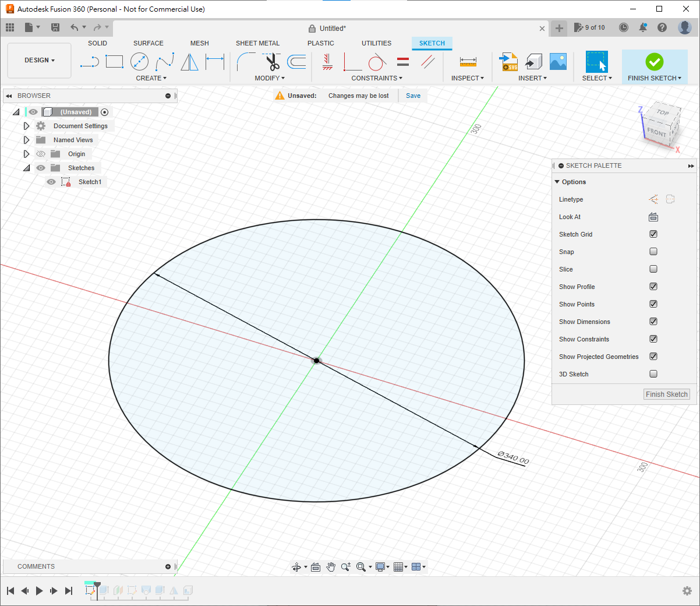Open the CONSTRAINTS dropdown menu
Image resolution: width=700 pixels, height=606 pixels.
coord(377,78)
